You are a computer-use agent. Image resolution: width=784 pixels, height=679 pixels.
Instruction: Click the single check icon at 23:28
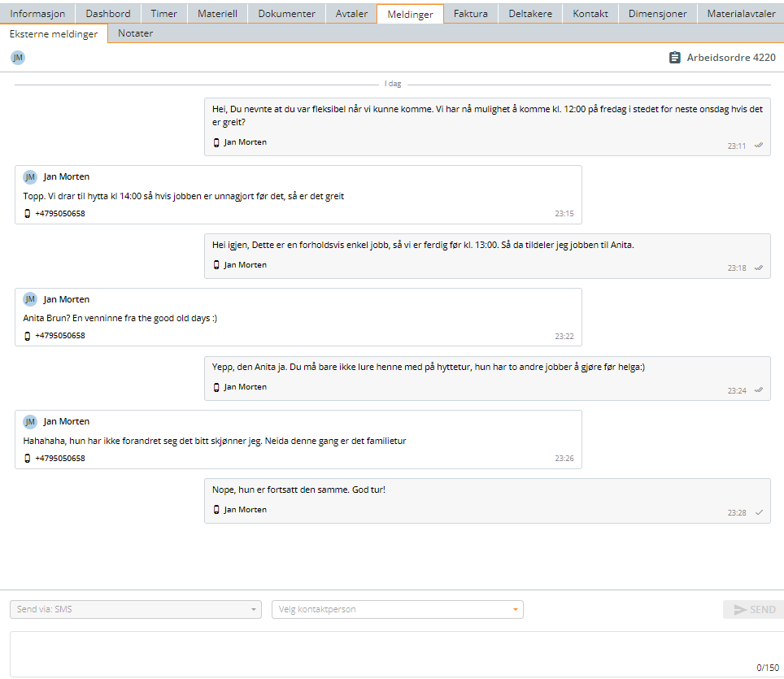[759, 512]
